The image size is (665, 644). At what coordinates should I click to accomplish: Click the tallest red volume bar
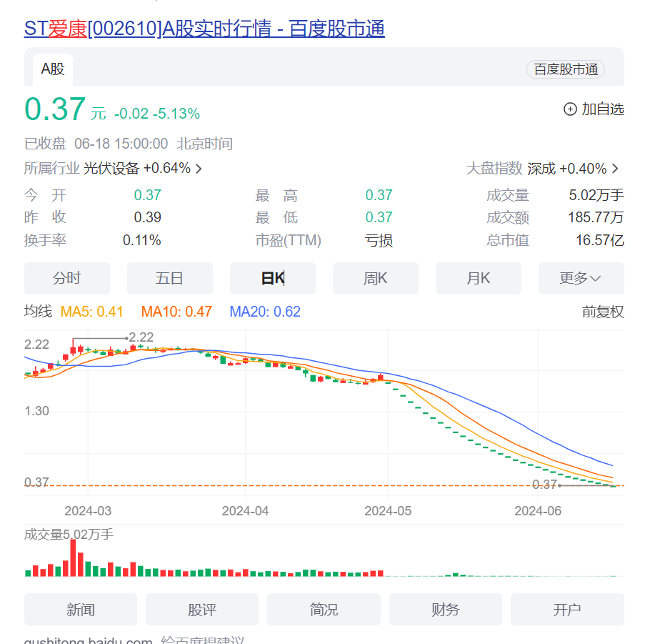pos(73,558)
